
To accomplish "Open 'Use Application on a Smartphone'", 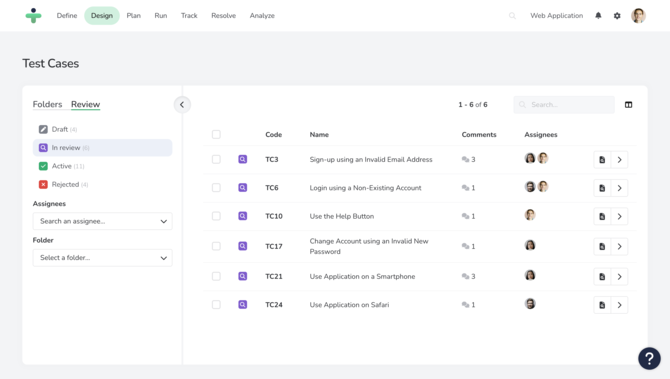I will coord(362,276).
